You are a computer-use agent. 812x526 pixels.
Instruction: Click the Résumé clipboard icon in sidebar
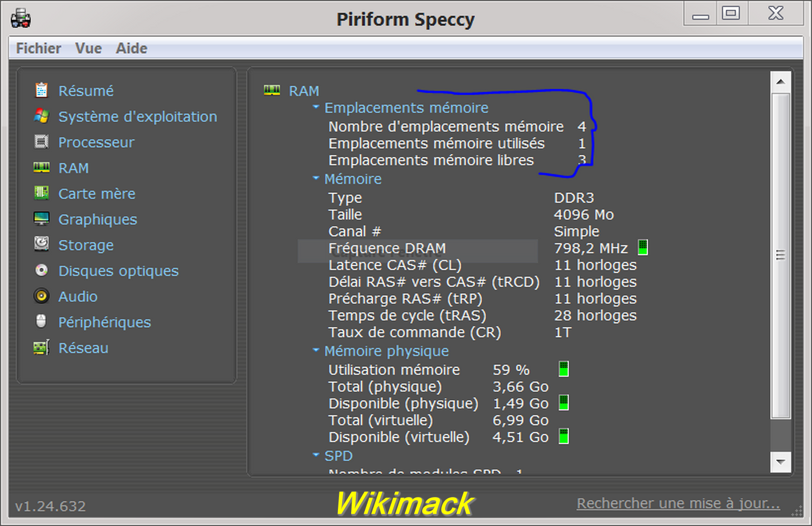[41, 90]
